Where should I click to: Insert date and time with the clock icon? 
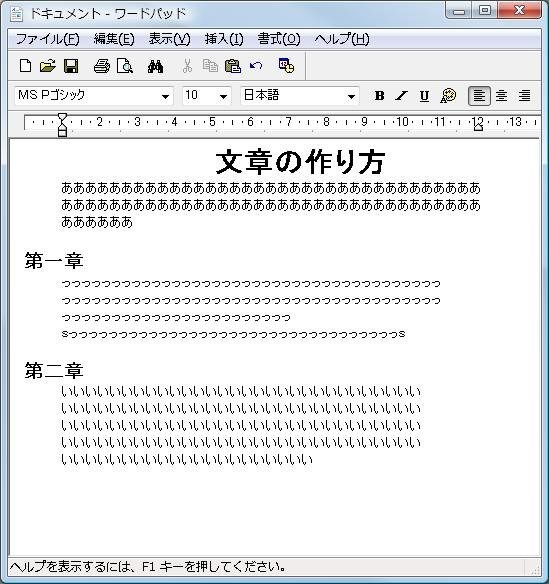point(286,66)
